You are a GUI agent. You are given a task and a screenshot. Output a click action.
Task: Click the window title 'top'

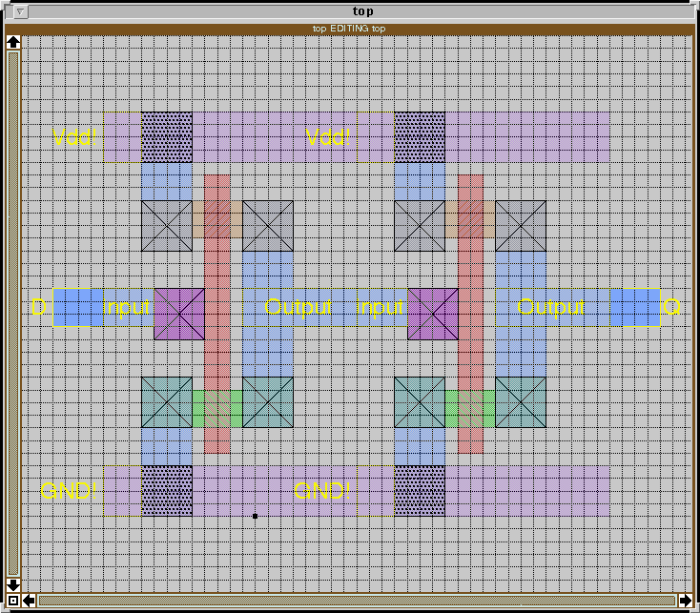(x=363, y=10)
